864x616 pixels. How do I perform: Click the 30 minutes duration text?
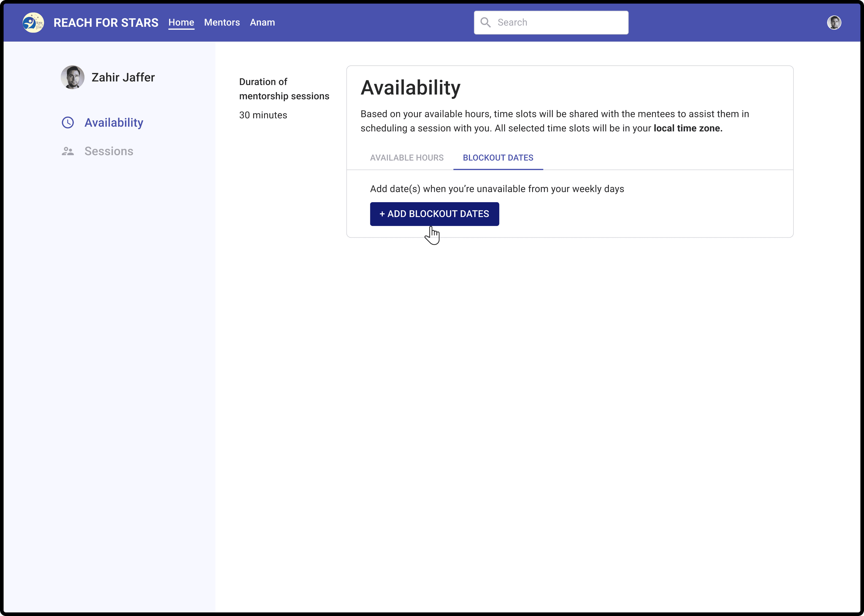[263, 115]
